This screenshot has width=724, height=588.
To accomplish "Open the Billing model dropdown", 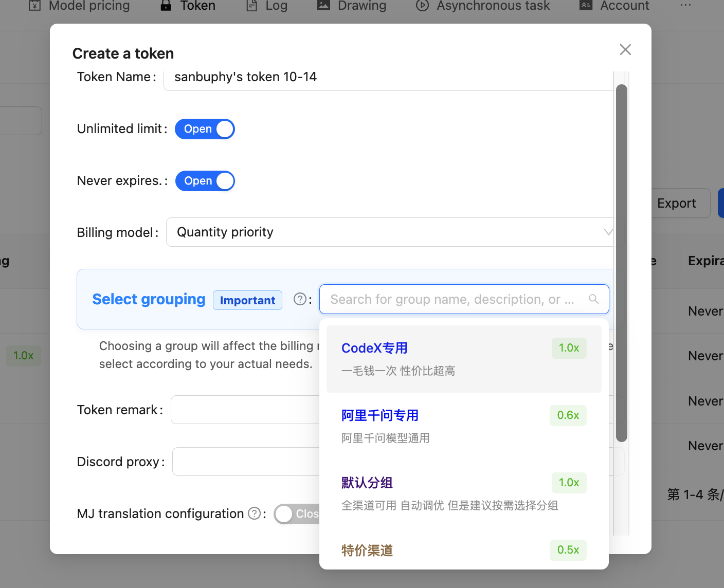I will click(x=390, y=232).
